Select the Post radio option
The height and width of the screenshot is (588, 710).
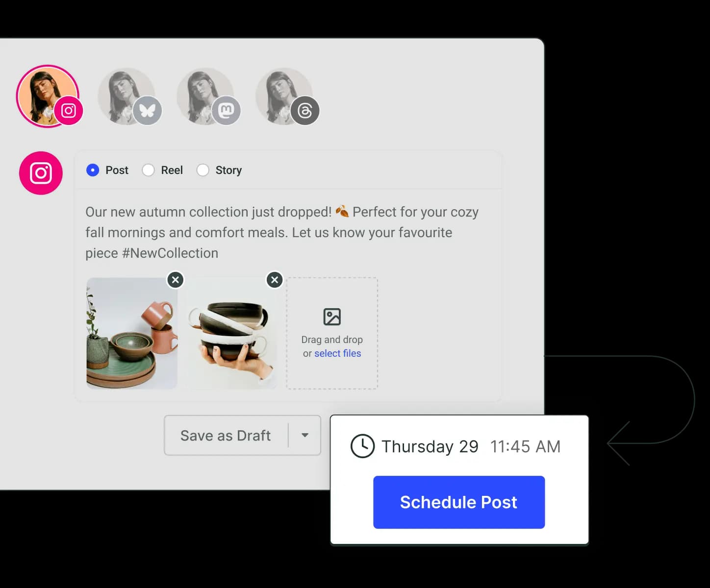click(x=93, y=170)
